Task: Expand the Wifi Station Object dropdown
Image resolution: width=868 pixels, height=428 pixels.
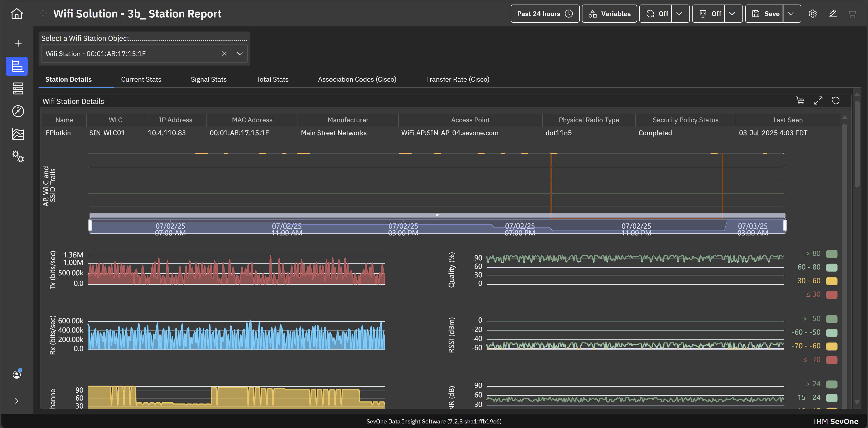Action: click(240, 54)
